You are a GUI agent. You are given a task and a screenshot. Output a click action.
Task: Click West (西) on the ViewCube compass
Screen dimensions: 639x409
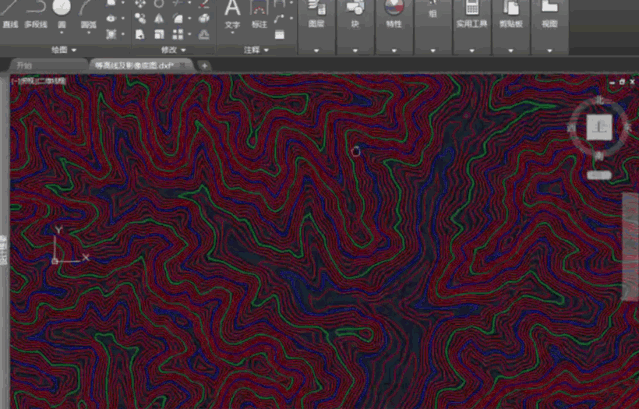[x=571, y=128]
